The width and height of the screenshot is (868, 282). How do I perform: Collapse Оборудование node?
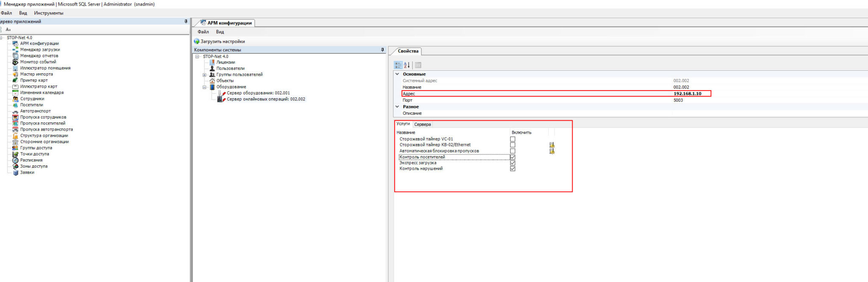(x=204, y=87)
